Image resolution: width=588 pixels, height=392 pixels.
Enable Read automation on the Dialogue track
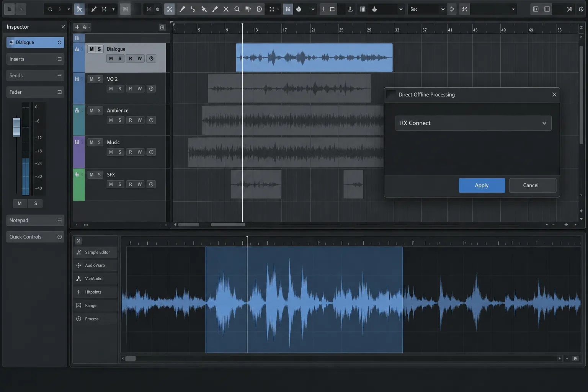131,59
